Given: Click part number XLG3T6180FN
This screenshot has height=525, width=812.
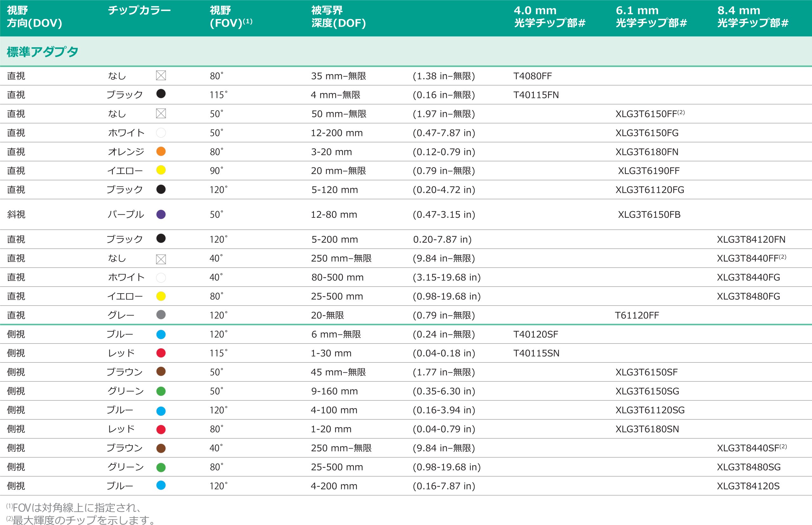Looking at the screenshot, I should coord(647,152).
